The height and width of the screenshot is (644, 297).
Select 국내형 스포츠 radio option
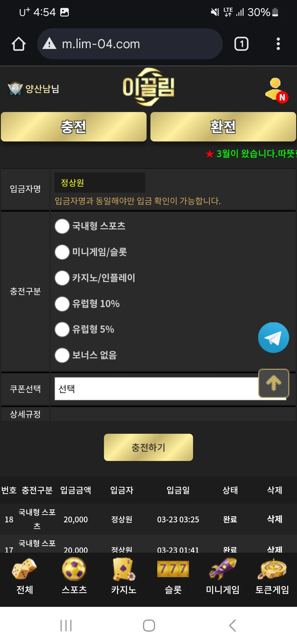pos(62,226)
